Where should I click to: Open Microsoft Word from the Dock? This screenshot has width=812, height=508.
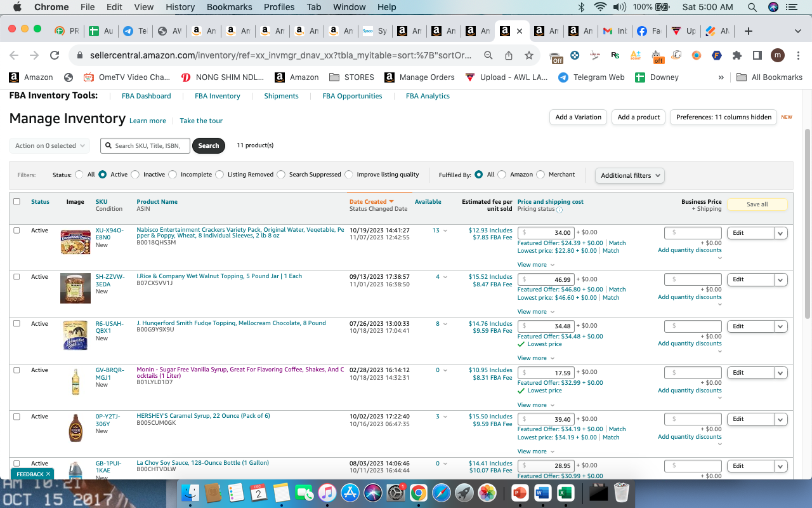tap(542, 492)
